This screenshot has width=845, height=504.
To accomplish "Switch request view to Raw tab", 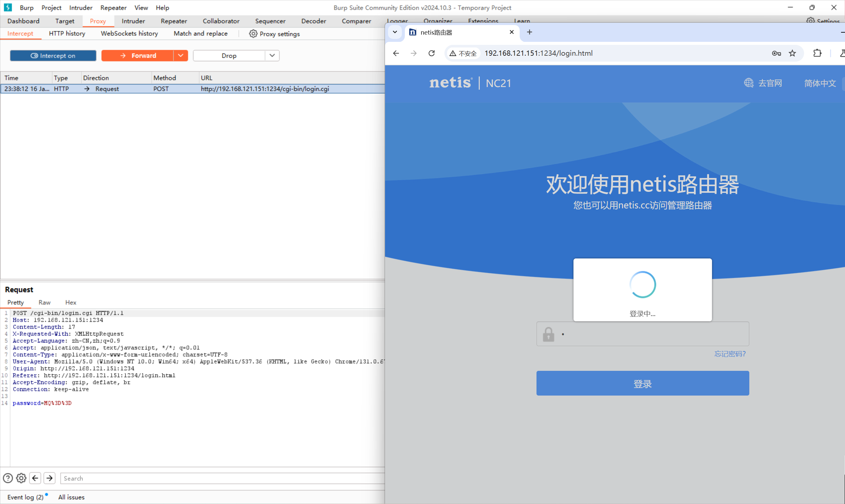I will coord(44,302).
